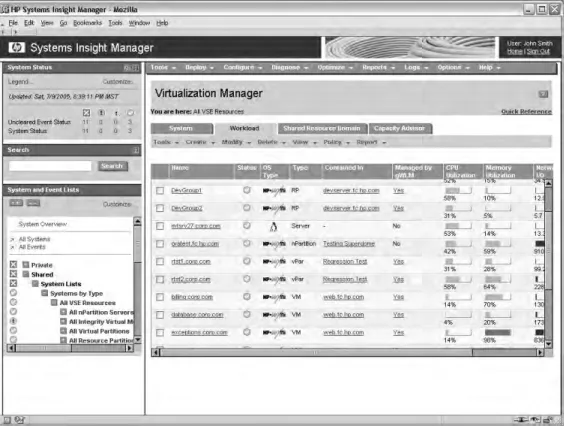Image resolution: width=566 pixels, height=426 pixels.
Task: Check the nPartition row checkbox
Action: coord(160,244)
